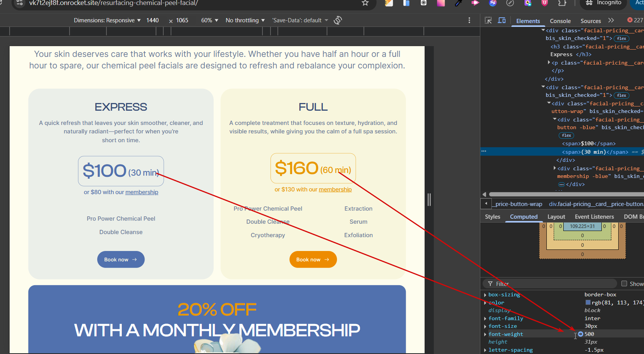Click the notepad extension icon in toolbar

click(x=389, y=3)
